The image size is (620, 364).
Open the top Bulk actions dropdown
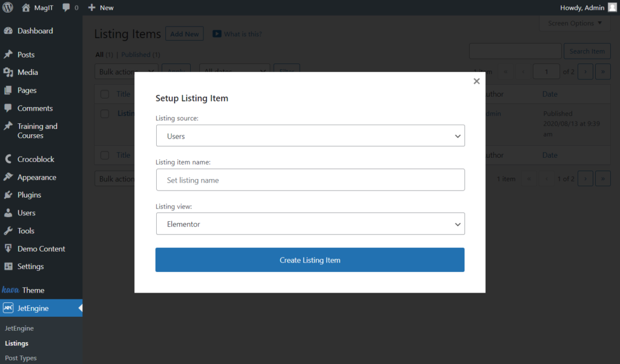pos(127,72)
